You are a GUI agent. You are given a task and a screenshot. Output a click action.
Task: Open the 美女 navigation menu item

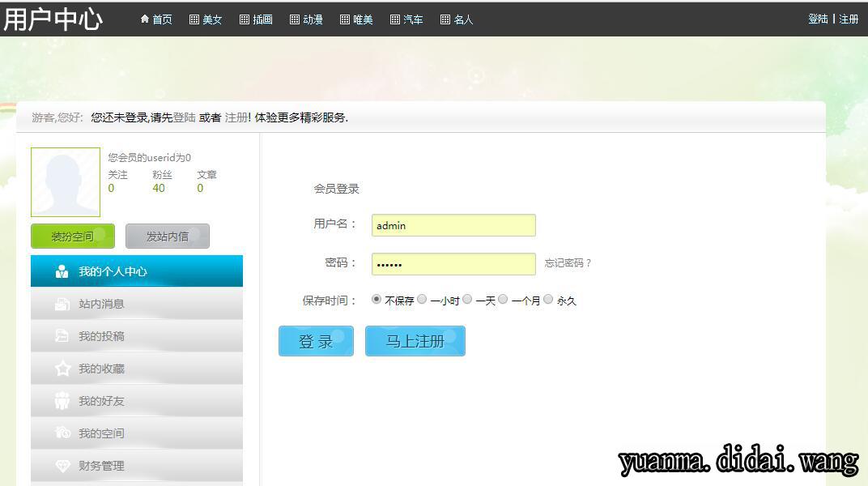point(206,19)
